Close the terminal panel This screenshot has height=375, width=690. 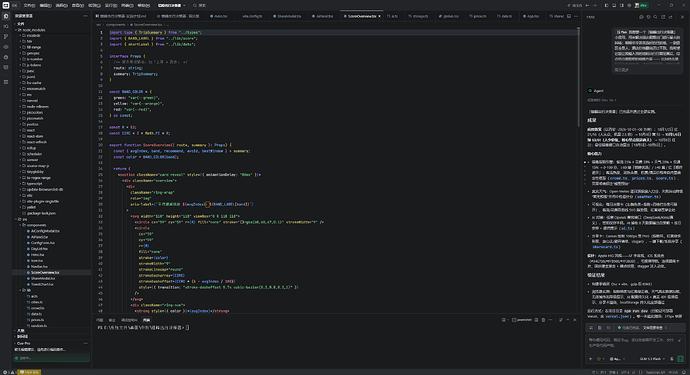(x=575, y=320)
